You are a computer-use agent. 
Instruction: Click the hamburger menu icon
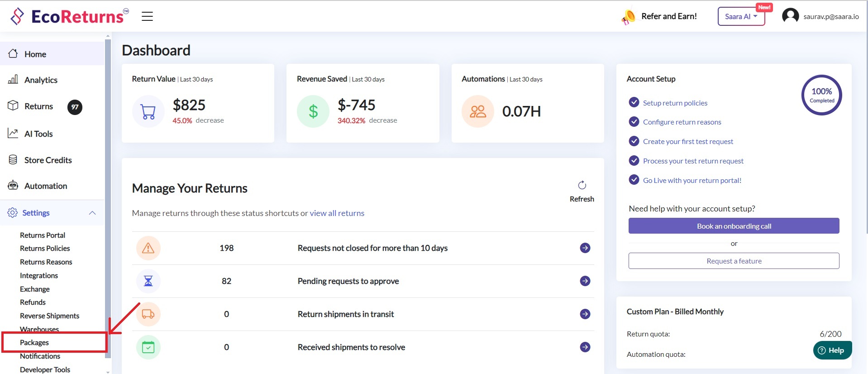147,17
